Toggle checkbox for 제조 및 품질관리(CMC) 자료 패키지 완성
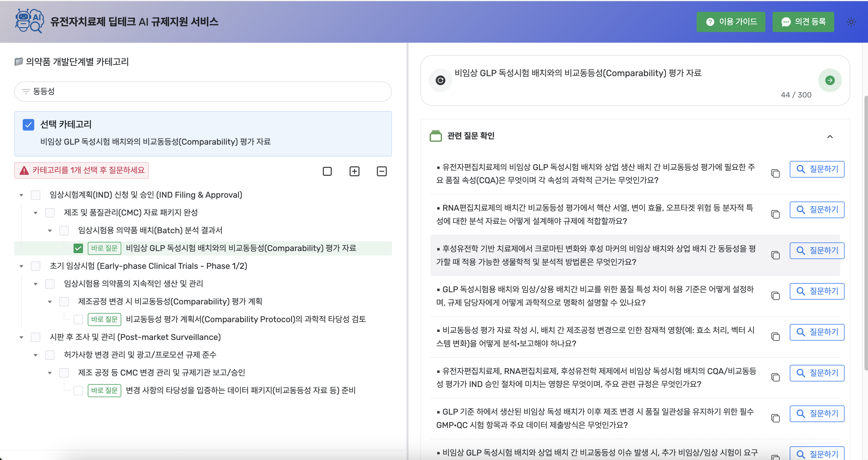 [50, 213]
